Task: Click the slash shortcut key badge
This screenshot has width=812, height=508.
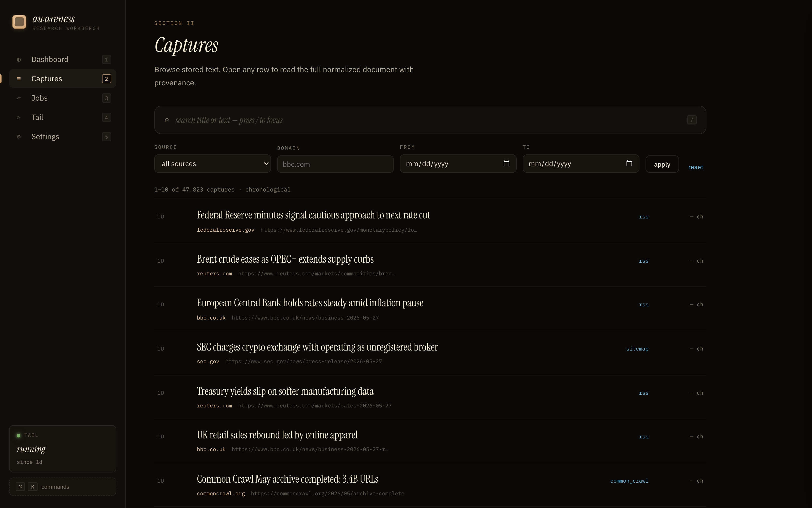Action: (x=691, y=120)
